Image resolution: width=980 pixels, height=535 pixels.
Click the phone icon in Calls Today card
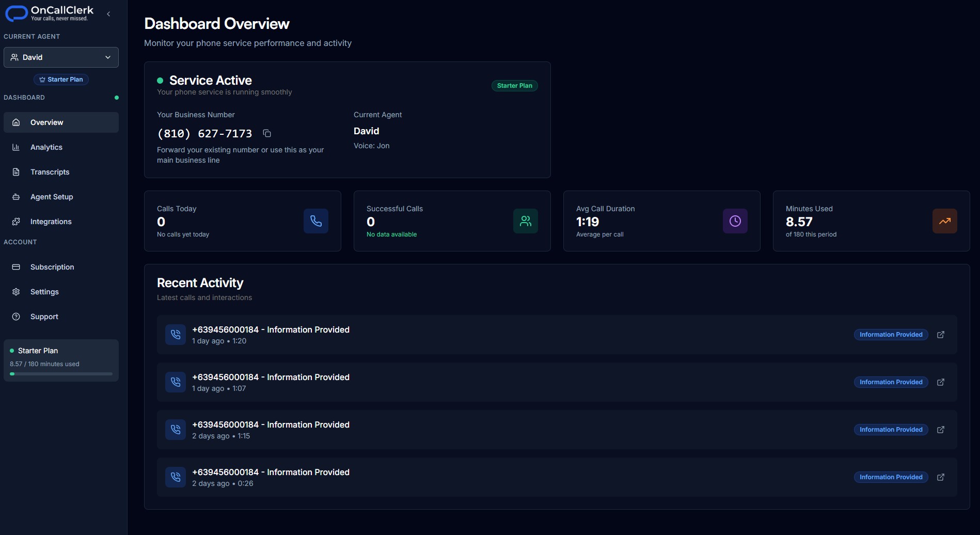(315, 221)
